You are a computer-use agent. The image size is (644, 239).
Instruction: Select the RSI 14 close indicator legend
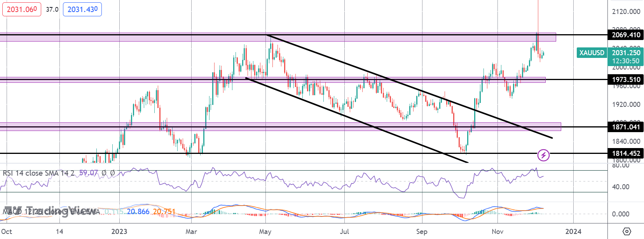[x=38, y=173]
